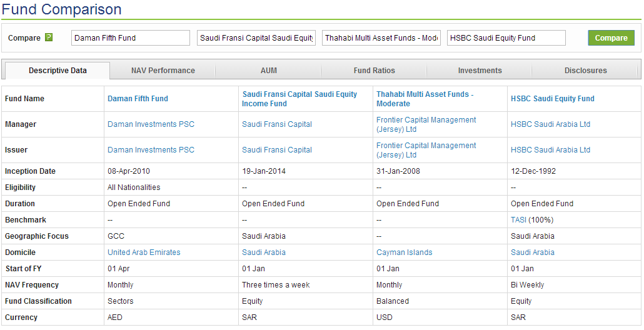This screenshot has width=644, height=330.
Task: Open the AUM tab
Action: [269, 71]
